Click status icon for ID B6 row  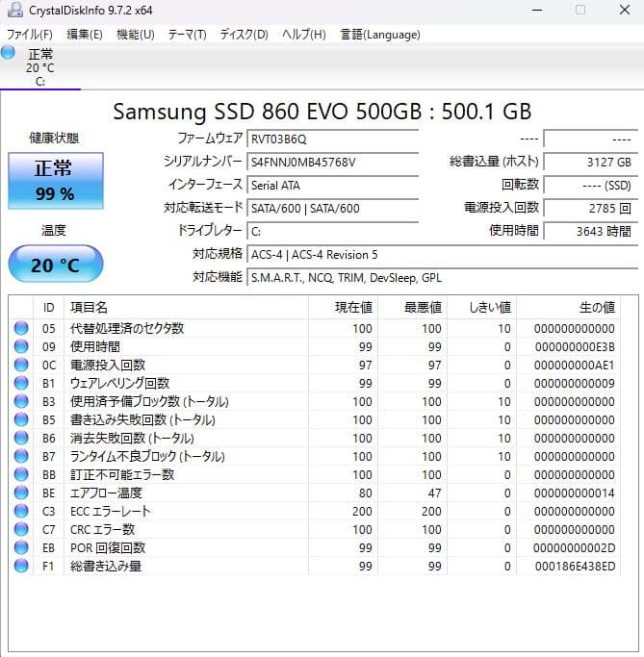point(21,438)
